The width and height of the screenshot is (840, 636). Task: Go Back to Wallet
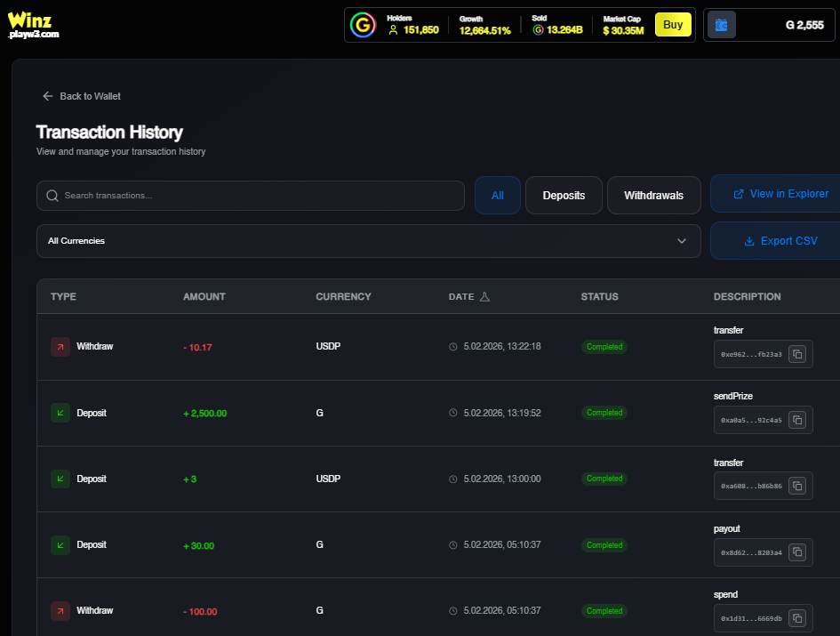82,96
